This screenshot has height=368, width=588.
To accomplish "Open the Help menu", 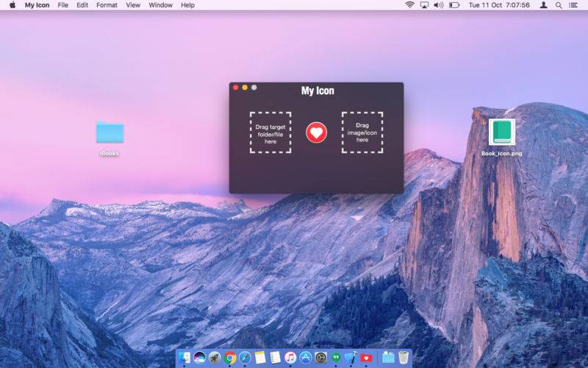I will coord(187,5).
